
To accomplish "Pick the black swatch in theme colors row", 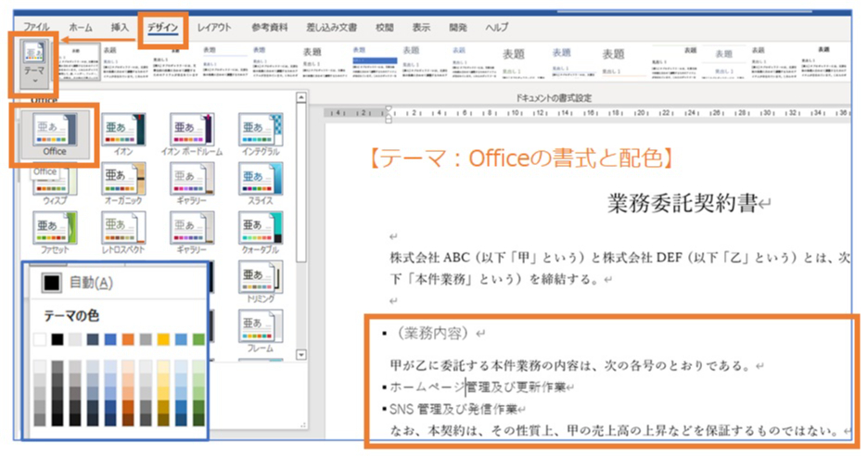I will [57, 339].
